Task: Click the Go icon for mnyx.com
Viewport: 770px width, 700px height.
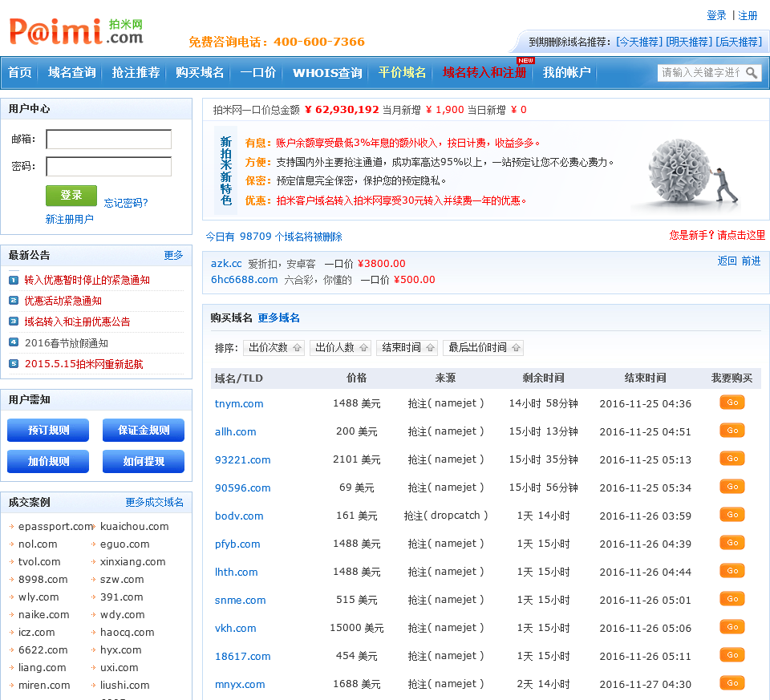Action: point(731,683)
